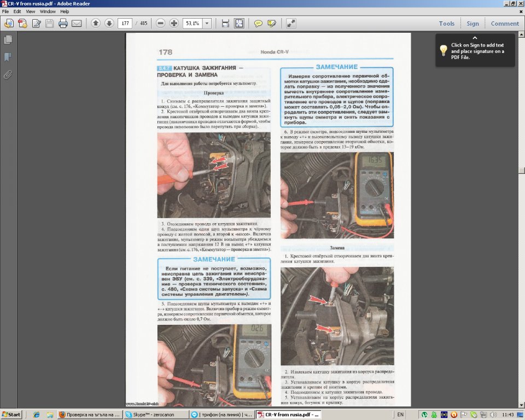Click the zoom value field 53,1%
Viewport: 525px width, 420px height.
pyautogui.click(x=193, y=24)
